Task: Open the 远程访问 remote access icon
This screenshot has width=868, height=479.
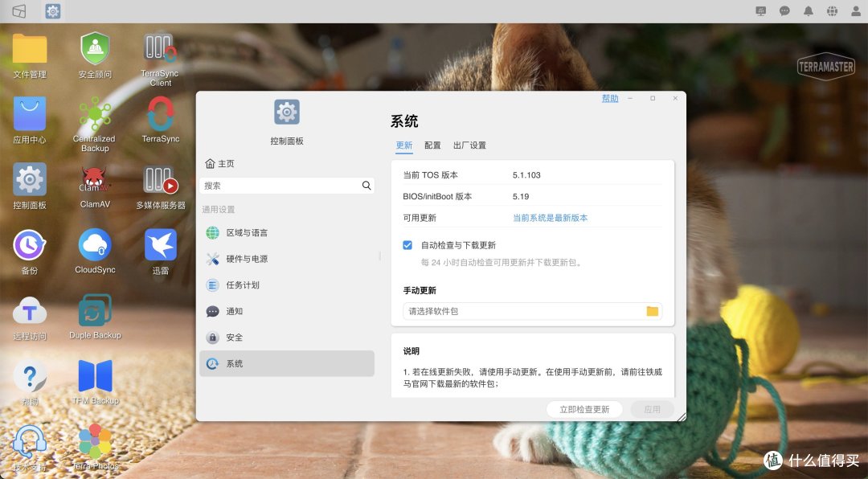Action: point(30,310)
